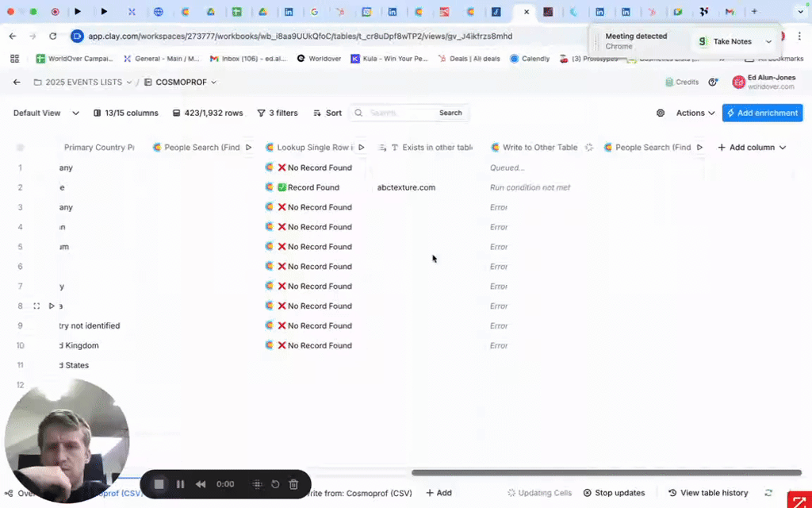The image size is (812, 508).
Task: Click the row 8 expand icon
Action: coord(36,306)
